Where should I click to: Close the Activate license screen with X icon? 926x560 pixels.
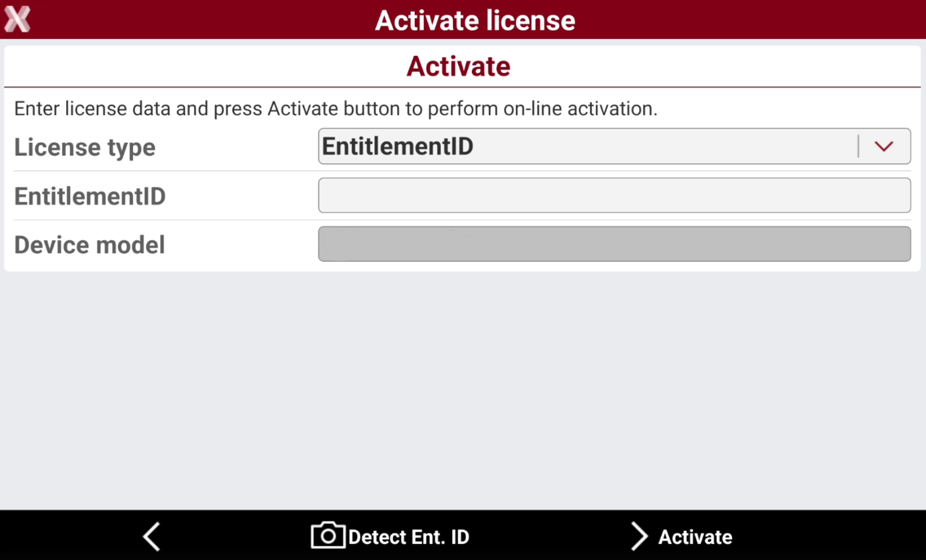click(18, 19)
